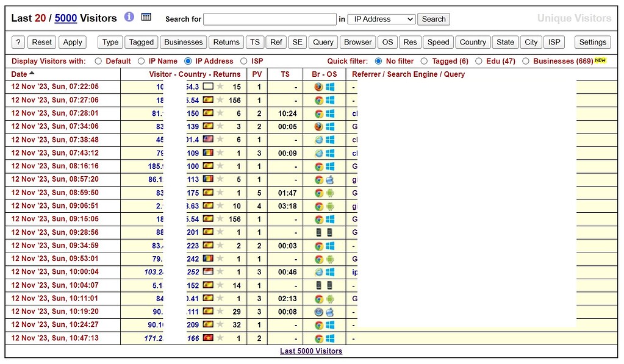
Task: Click the Android icon in the 08:59:50 row
Action: pyautogui.click(x=329, y=193)
